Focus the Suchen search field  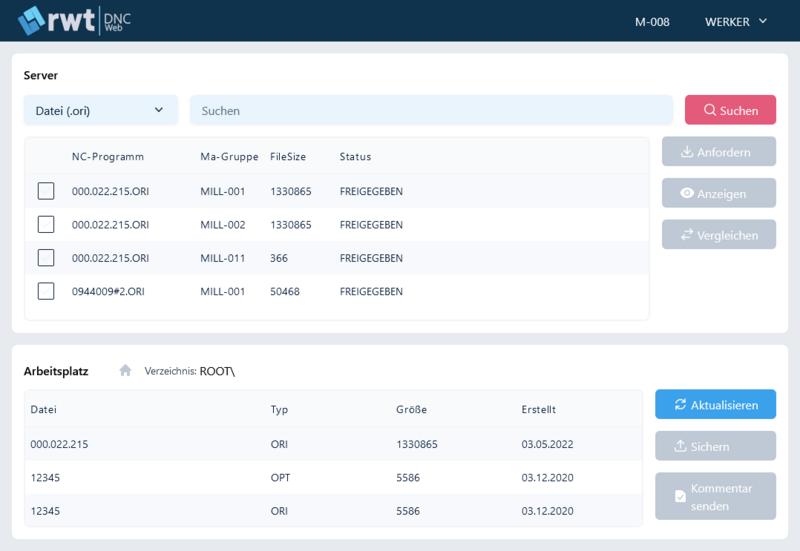coord(431,110)
